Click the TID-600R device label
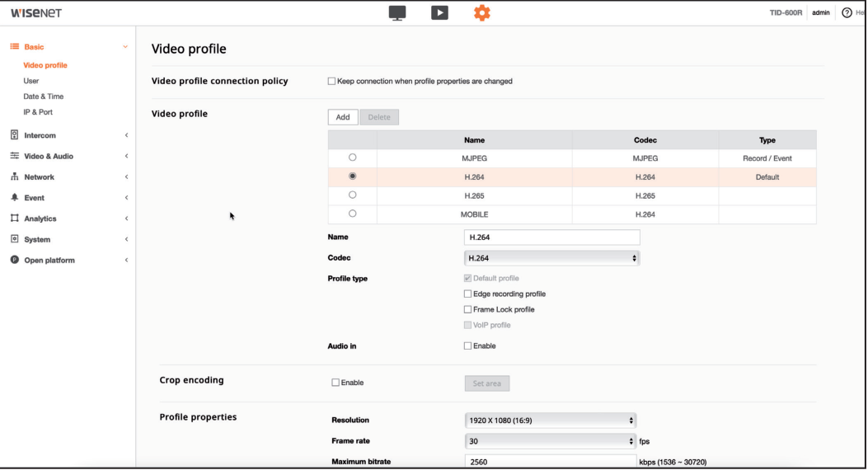The height and width of the screenshot is (470, 868). (x=786, y=12)
